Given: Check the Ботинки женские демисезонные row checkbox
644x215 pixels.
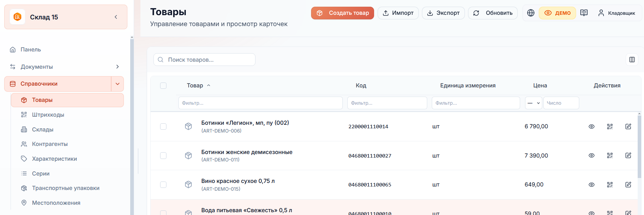Looking at the screenshot, I should point(163,155).
